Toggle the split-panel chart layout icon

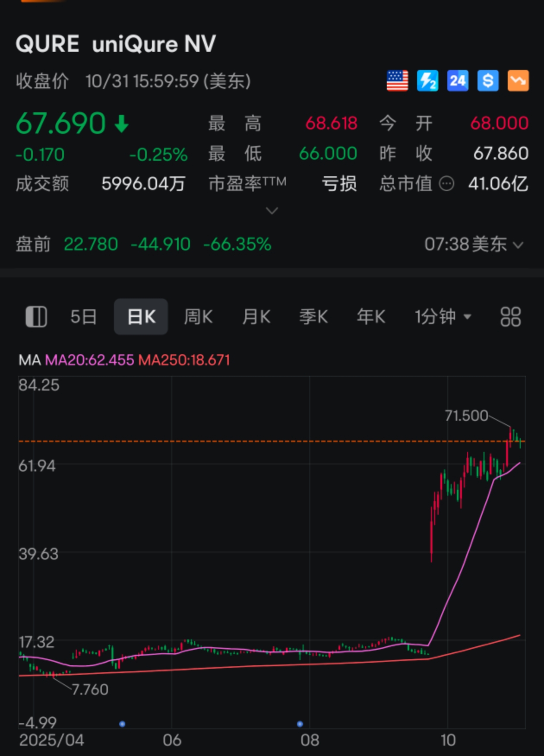point(36,317)
